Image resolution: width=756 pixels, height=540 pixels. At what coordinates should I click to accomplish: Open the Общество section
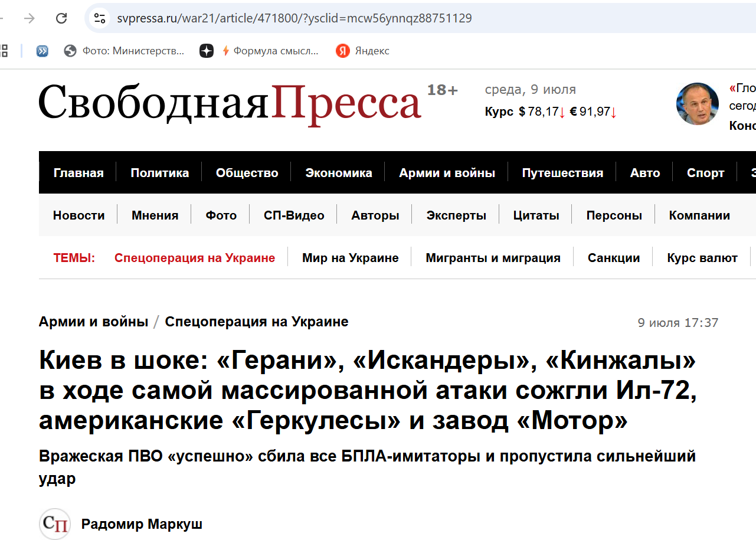247,173
